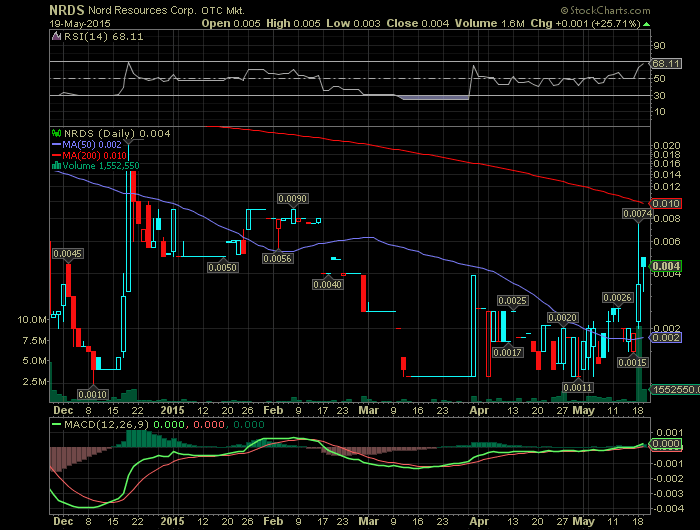The height and width of the screenshot is (530, 700).
Task: Click the OTC Mkt. exchange label
Action: coord(223,10)
